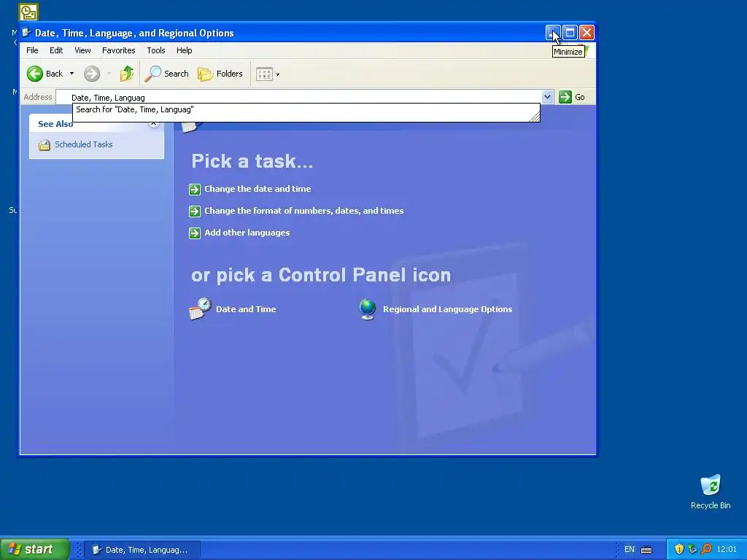Open the Back history dropdown arrow

coord(71,74)
